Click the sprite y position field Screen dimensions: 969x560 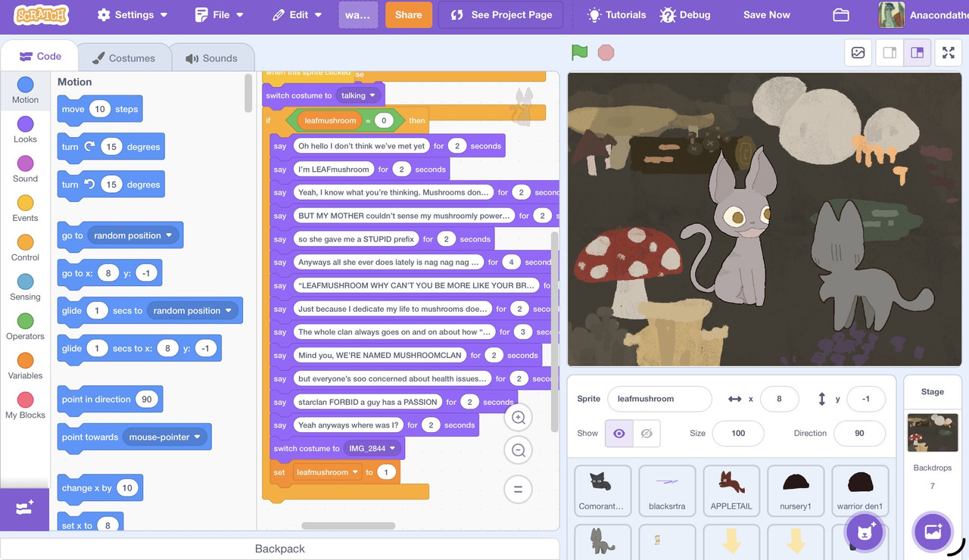click(865, 399)
